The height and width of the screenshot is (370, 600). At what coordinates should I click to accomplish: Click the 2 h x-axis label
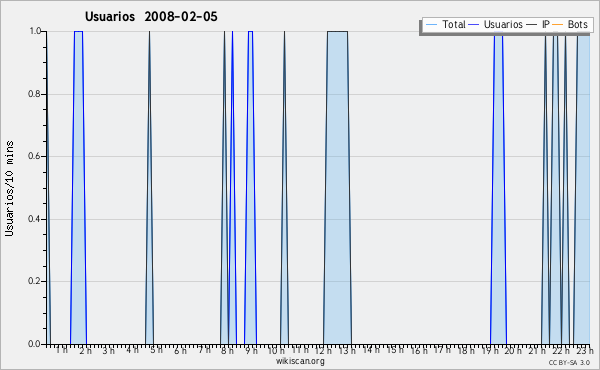click(85, 350)
